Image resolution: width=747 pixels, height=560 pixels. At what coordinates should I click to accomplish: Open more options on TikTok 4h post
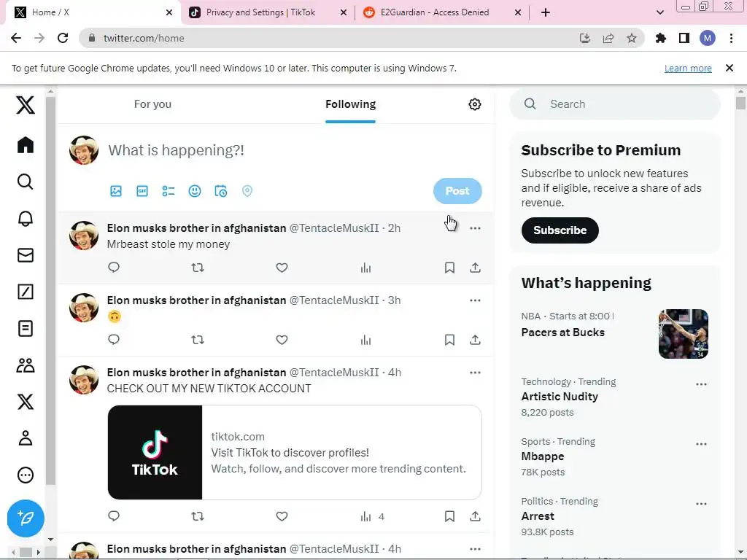coord(475,373)
